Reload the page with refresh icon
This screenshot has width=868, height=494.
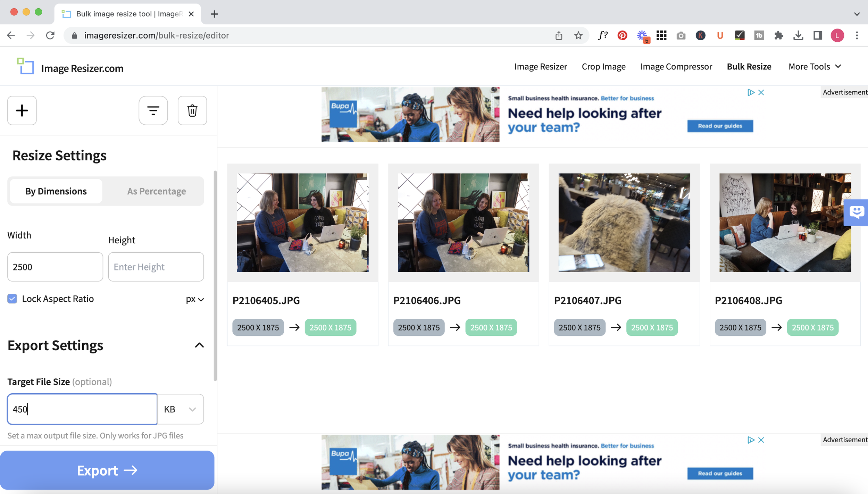pyautogui.click(x=50, y=35)
